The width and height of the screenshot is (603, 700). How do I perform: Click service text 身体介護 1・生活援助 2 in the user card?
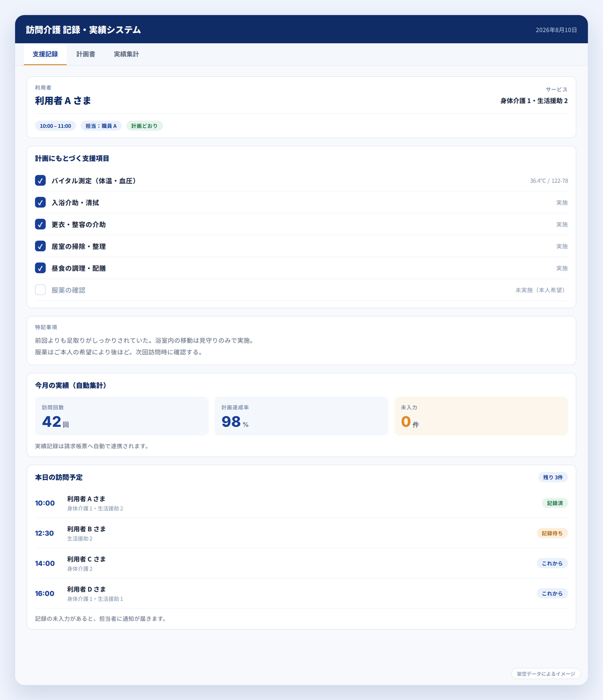534,101
